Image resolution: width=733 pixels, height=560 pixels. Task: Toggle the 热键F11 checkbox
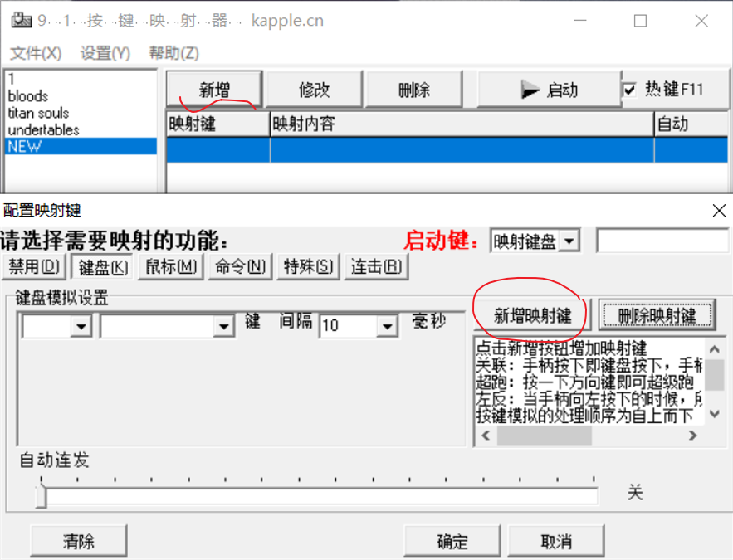click(x=630, y=90)
